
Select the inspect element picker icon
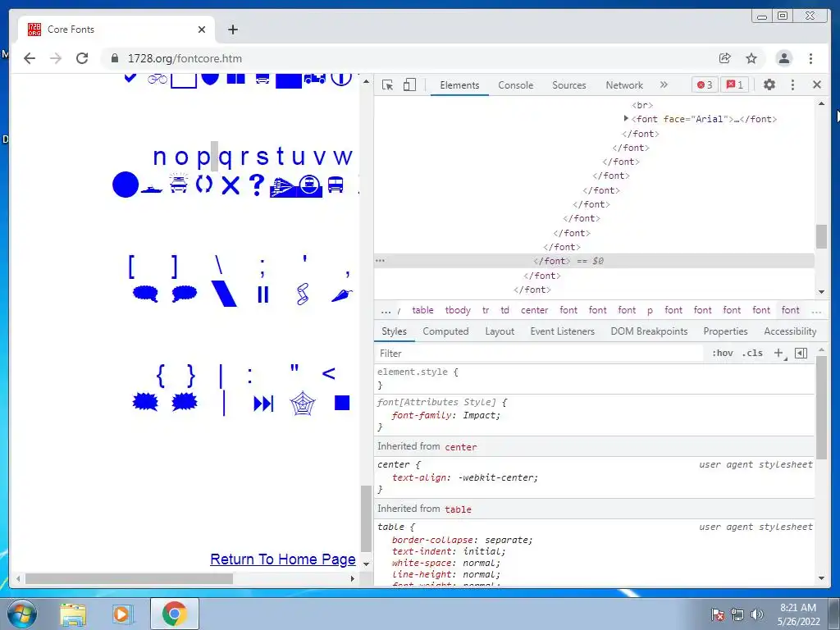tap(387, 85)
